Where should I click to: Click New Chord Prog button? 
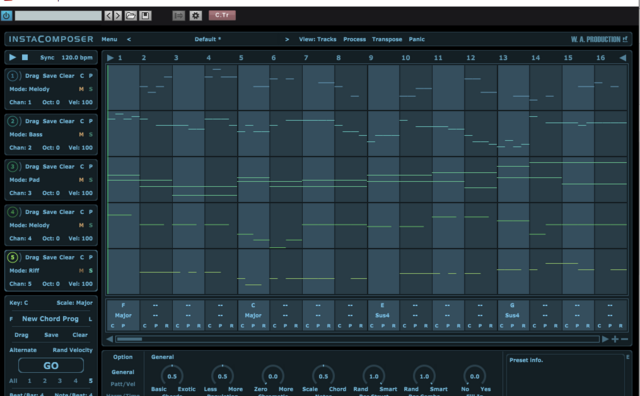pyautogui.click(x=50, y=318)
